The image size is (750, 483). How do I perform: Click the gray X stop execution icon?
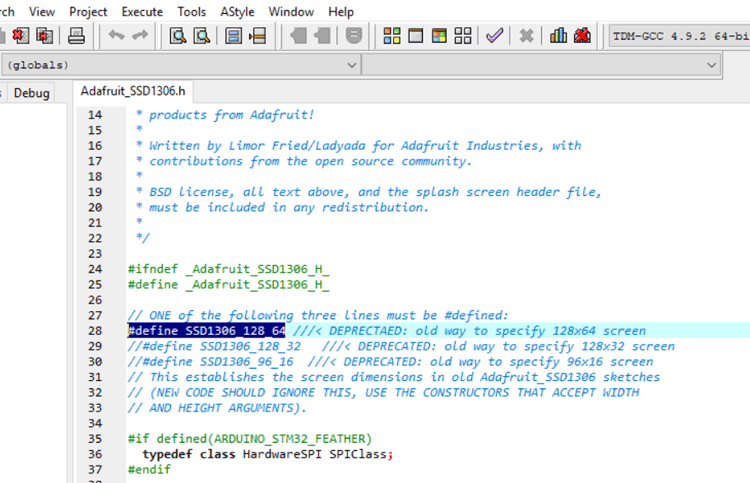point(526,36)
